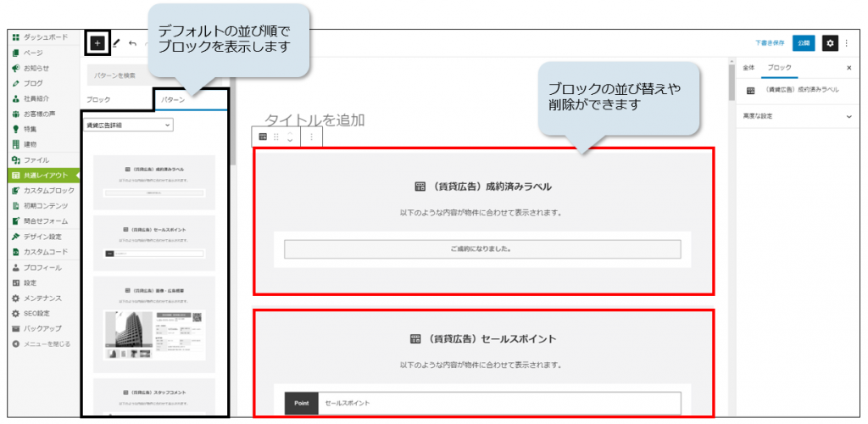Close the settings sidebar with the X
The image size is (868, 424).
click(849, 67)
